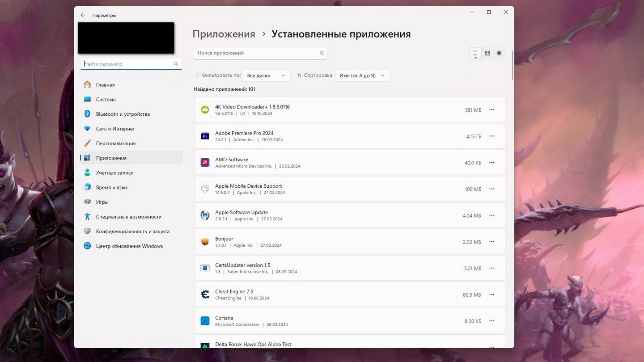Click the CertsUpdater version 1.5 icon
644x362 pixels.
tap(205, 268)
